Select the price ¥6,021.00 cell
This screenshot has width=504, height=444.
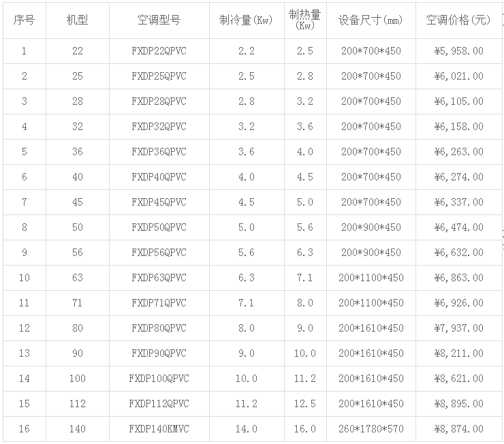pos(458,76)
